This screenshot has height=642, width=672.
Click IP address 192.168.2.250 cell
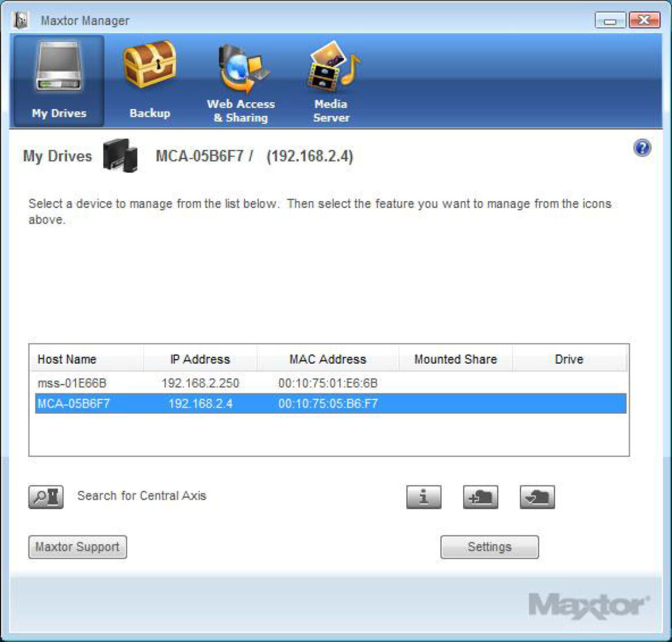(x=200, y=383)
